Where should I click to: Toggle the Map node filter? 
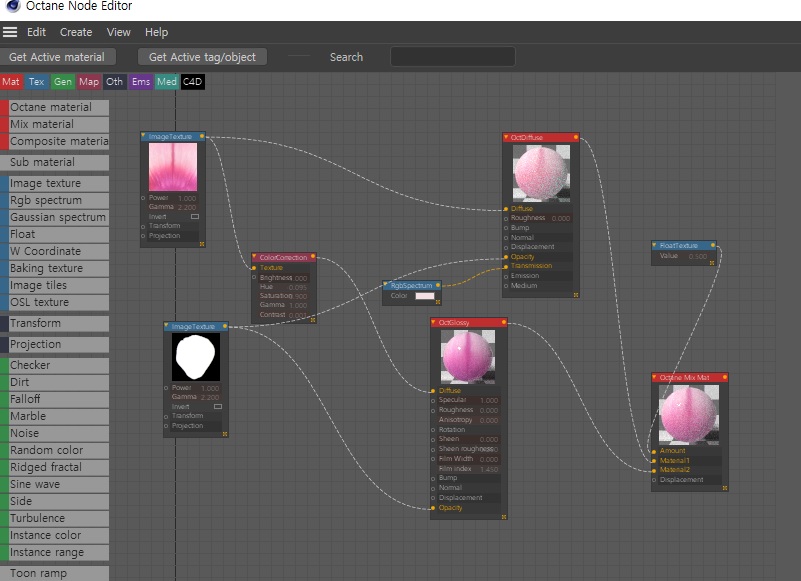pyautogui.click(x=89, y=82)
